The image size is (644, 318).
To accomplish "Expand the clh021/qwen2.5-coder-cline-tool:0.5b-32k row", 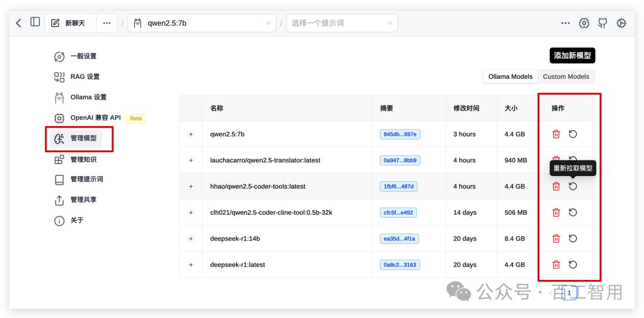I will pyautogui.click(x=191, y=212).
